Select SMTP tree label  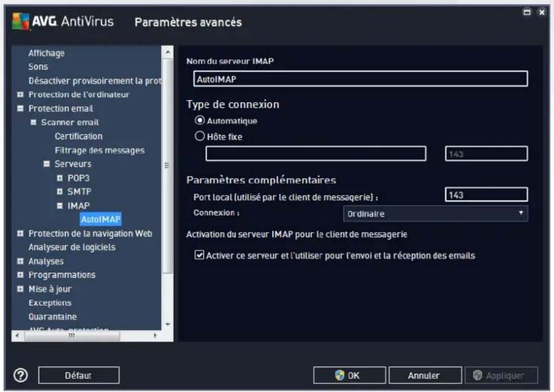click(x=79, y=191)
